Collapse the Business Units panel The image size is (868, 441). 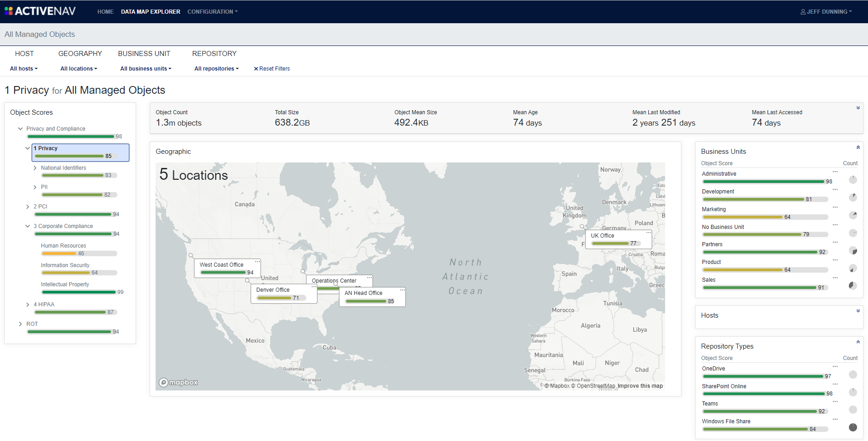858,147
